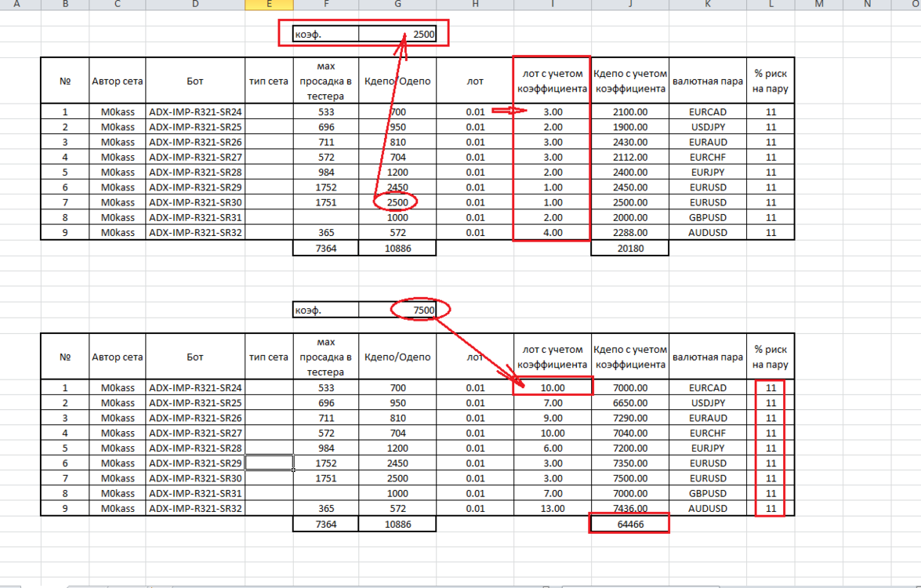Click the коэф. label beside 7500
The height and width of the screenshot is (588, 921).
tap(326, 310)
